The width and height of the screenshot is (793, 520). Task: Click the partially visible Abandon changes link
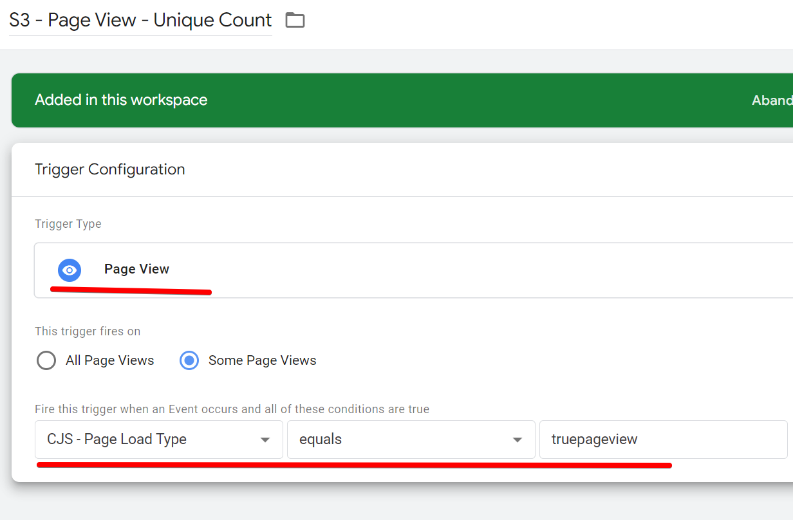tap(772, 100)
